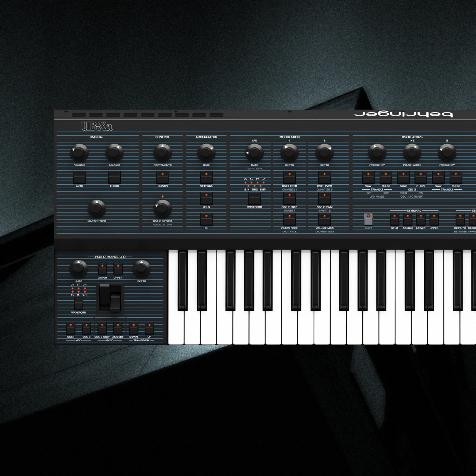Click the LFO WAVEFORM selector button

pos(254,198)
